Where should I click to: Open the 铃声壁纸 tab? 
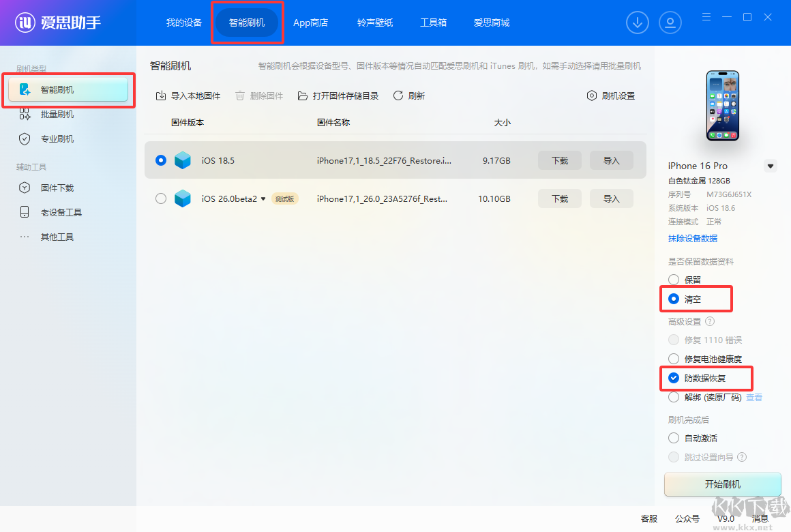tap(375, 23)
